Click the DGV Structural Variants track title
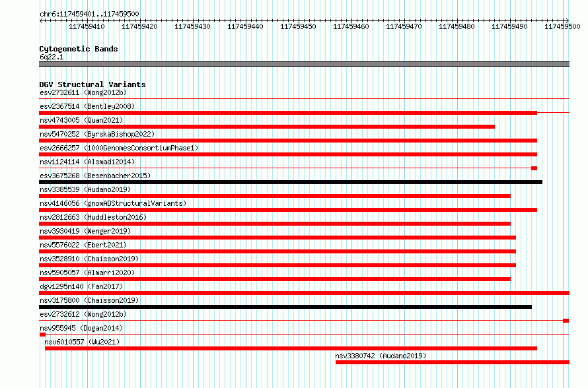The height and width of the screenshot is (388, 588). 92,84
